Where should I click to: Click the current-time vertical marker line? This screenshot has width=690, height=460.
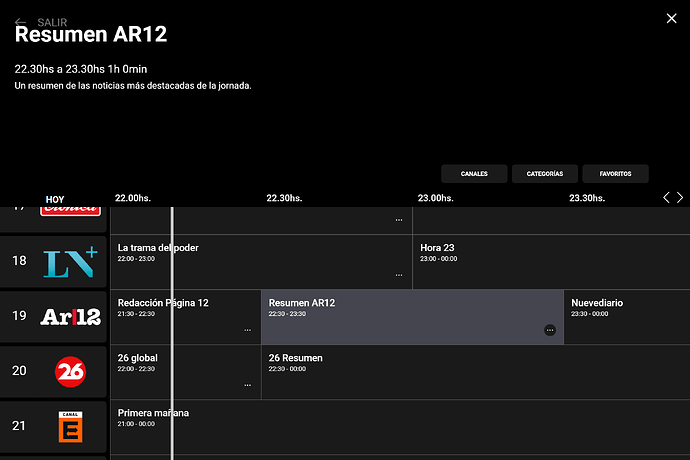tap(172, 333)
